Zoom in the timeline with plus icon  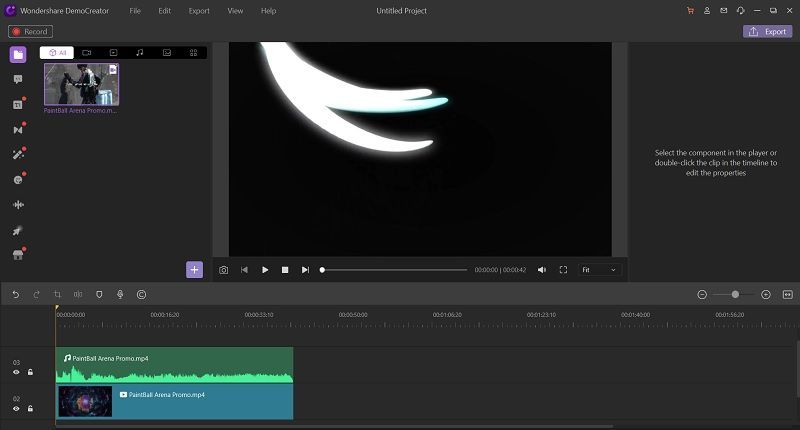766,294
